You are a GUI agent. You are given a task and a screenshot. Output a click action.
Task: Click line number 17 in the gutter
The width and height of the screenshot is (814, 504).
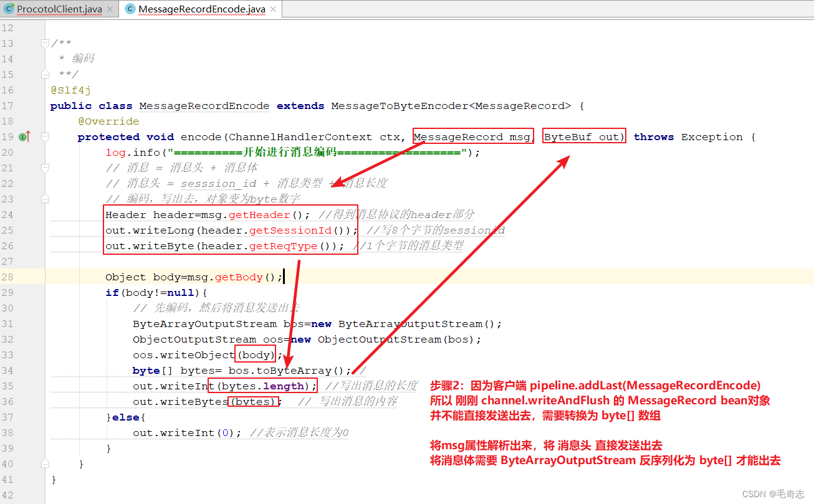coord(7,105)
